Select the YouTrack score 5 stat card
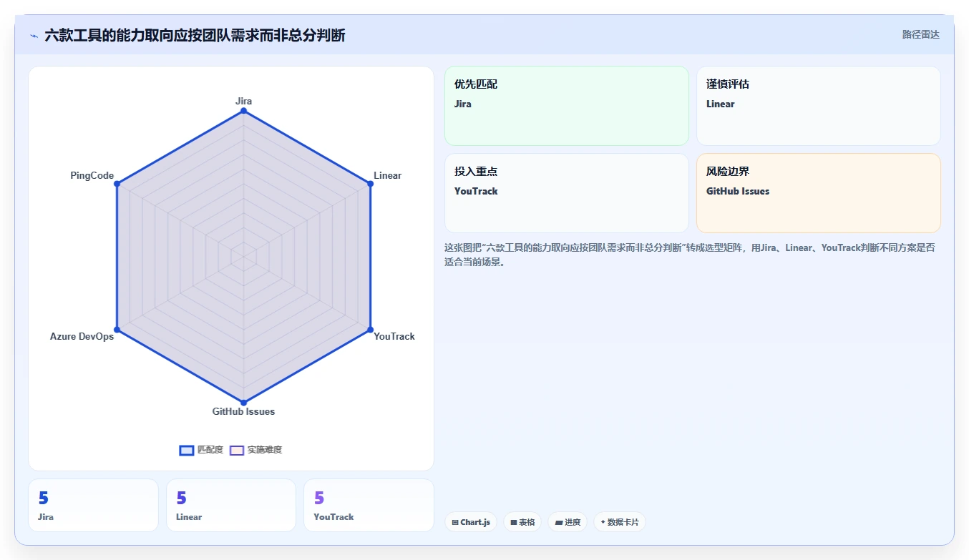The image size is (969, 560). 369,505
